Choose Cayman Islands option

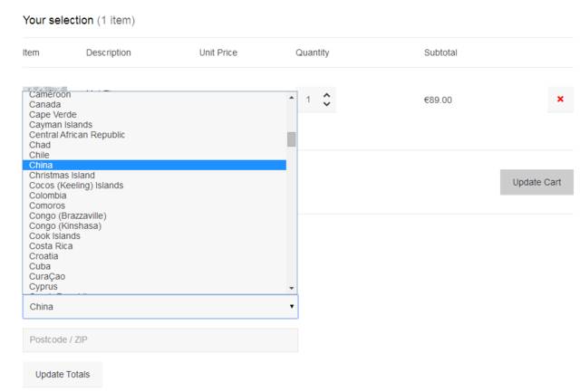pos(61,125)
